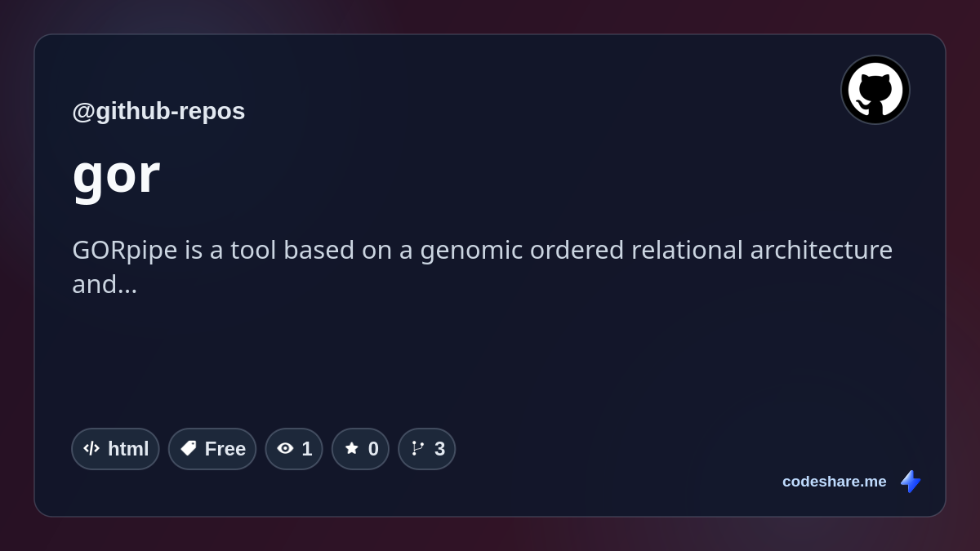980x551 pixels.
Task: Click the number 1 next to the eye
Action: click(x=307, y=449)
